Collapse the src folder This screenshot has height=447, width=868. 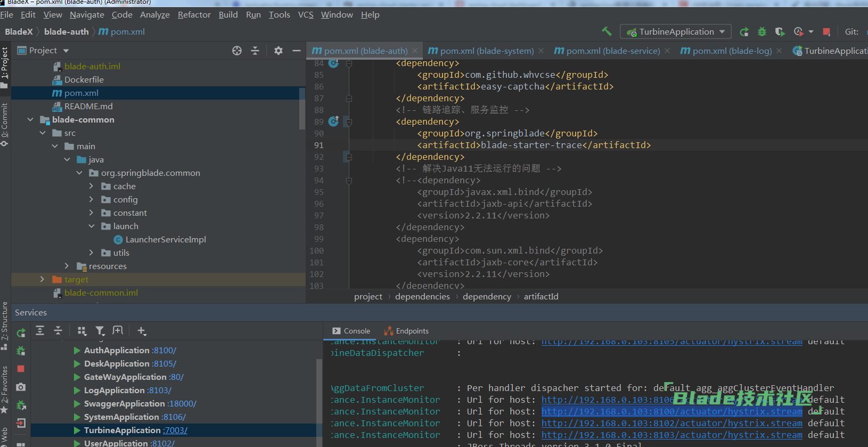(x=43, y=133)
